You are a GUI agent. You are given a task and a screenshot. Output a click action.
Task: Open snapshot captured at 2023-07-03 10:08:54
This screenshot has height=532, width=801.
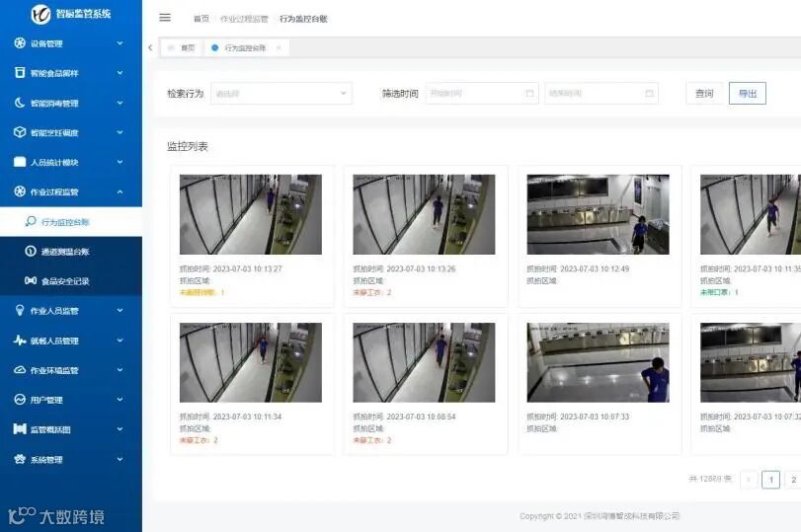click(424, 362)
